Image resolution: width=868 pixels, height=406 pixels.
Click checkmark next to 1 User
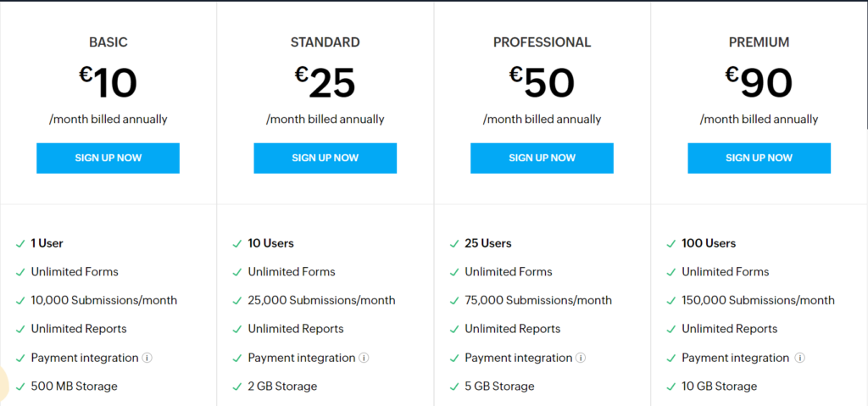[x=19, y=243]
